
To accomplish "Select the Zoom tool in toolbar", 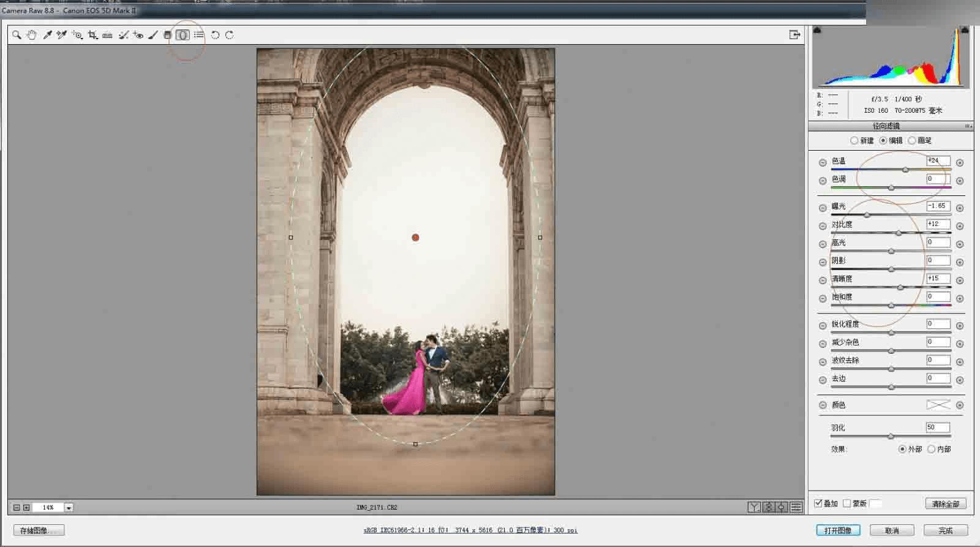I will coord(17,35).
